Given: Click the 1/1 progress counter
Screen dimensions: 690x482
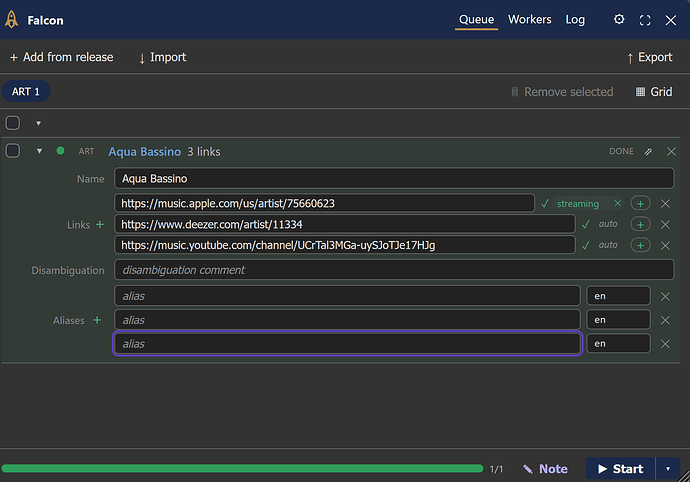Looking at the screenshot, I should 496,469.
